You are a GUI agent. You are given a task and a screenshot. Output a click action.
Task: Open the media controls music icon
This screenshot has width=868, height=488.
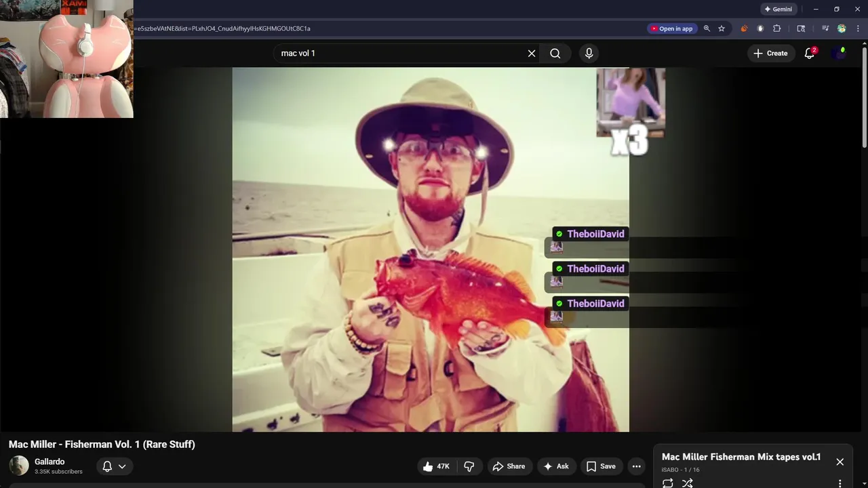click(825, 28)
